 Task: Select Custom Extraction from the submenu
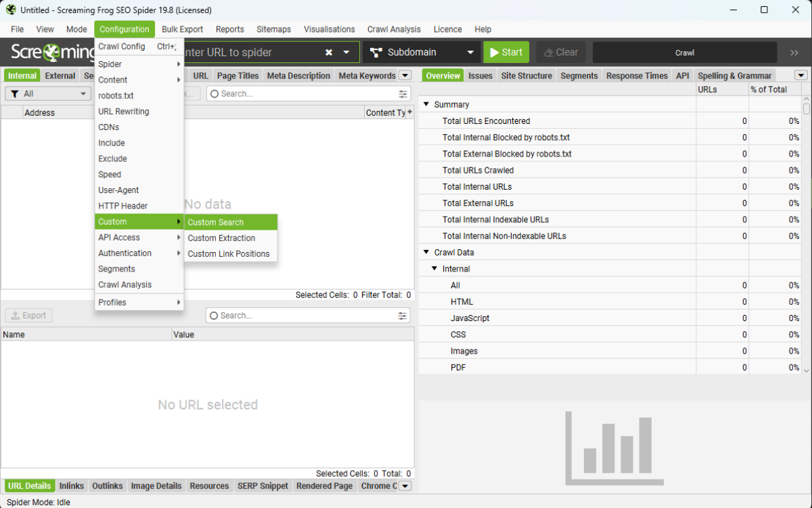coord(221,238)
